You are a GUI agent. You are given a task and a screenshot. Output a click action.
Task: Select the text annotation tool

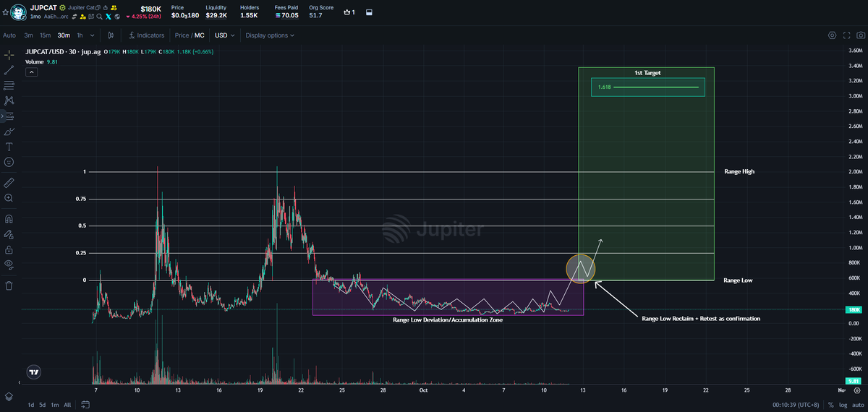click(x=9, y=147)
